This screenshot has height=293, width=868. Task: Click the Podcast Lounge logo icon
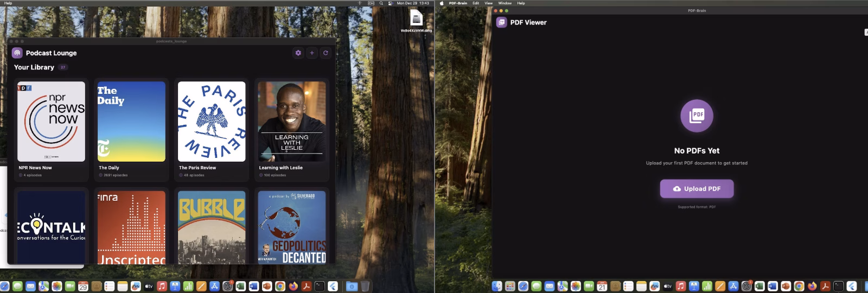(17, 53)
